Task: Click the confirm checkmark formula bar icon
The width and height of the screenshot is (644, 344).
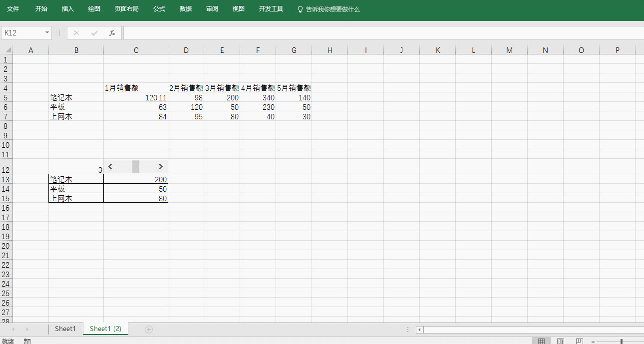Action: [94, 33]
